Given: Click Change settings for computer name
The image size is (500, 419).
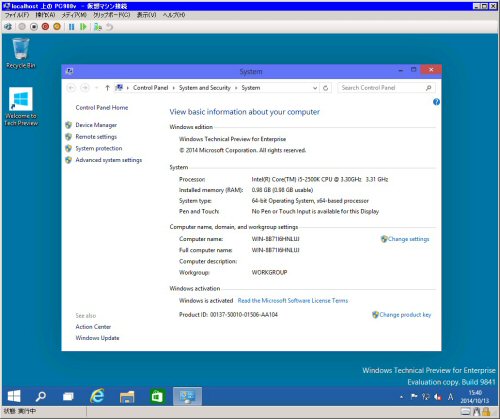Looking at the screenshot, I should pyautogui.click(x=408, y=239).
